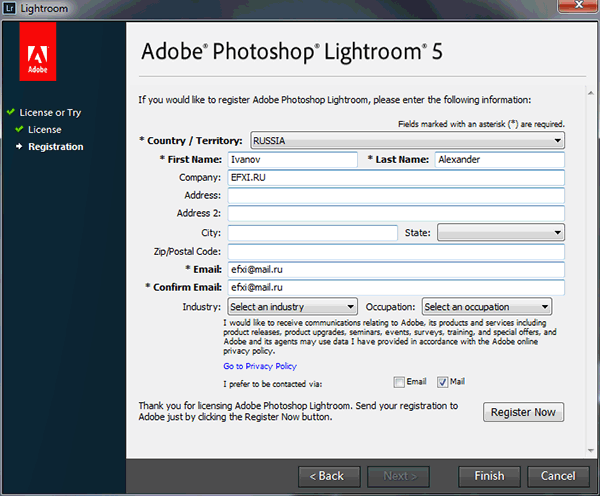Viewport: 600px width, 496px height.
Task: Click the arrow icon beside Registration step
Action: point(19,146)
